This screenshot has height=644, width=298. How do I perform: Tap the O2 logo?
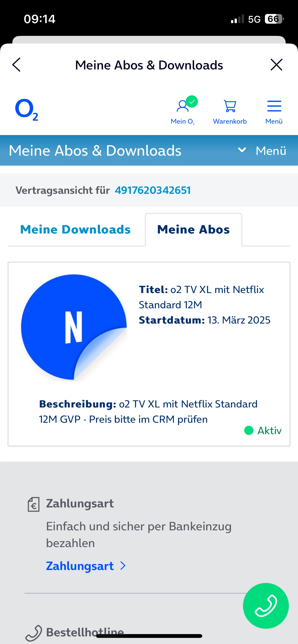point(27,110)
